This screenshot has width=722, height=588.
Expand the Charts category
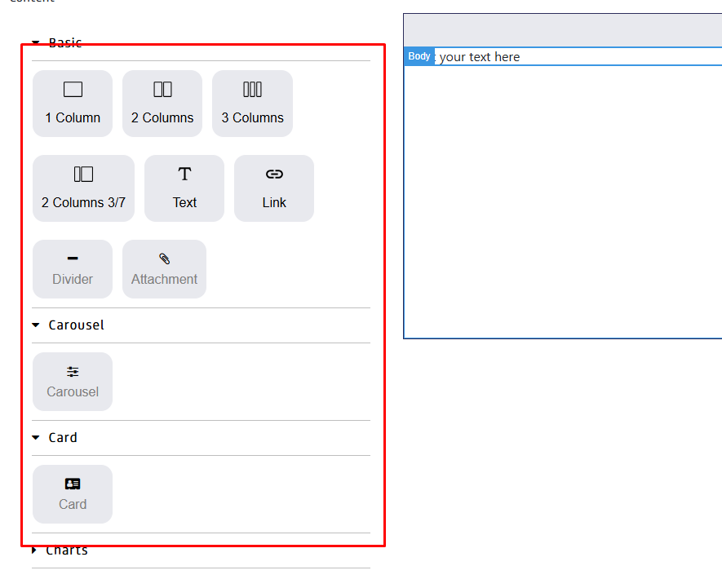36,550
